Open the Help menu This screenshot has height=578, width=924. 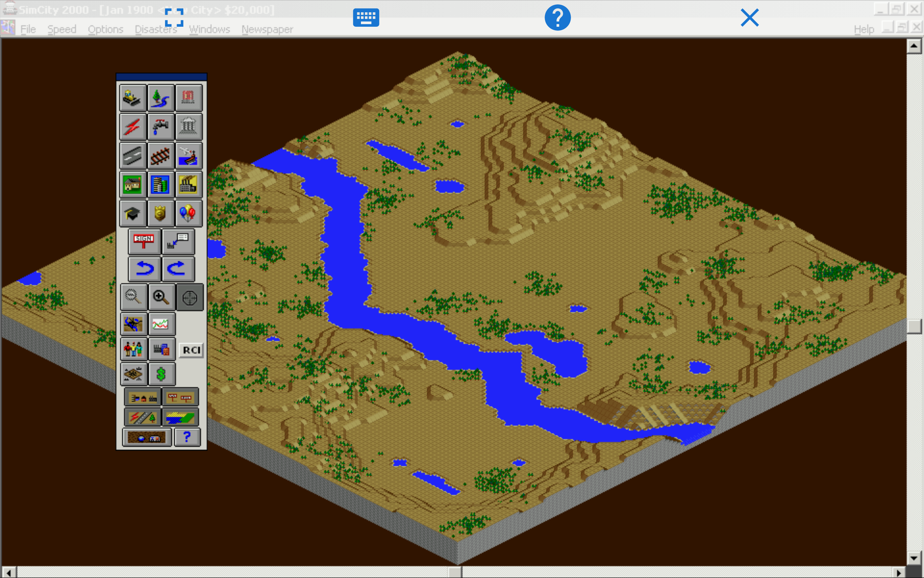click(864, 29)
